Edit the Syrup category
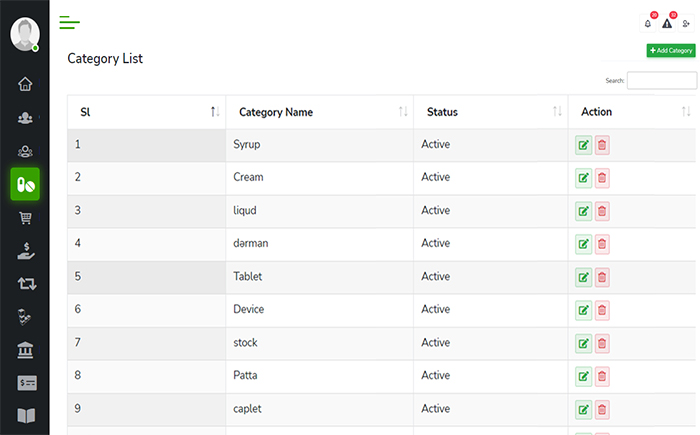The width and height of the screenshot is (700, 435). 583,146
